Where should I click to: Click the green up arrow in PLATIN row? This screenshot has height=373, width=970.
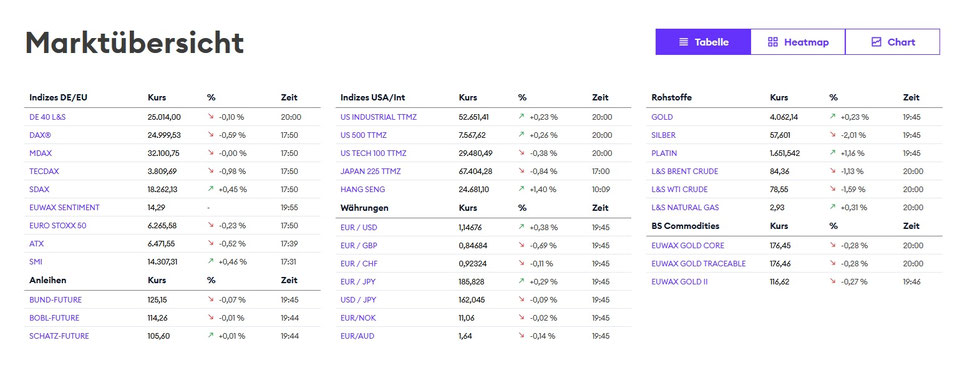pos(833,153)
